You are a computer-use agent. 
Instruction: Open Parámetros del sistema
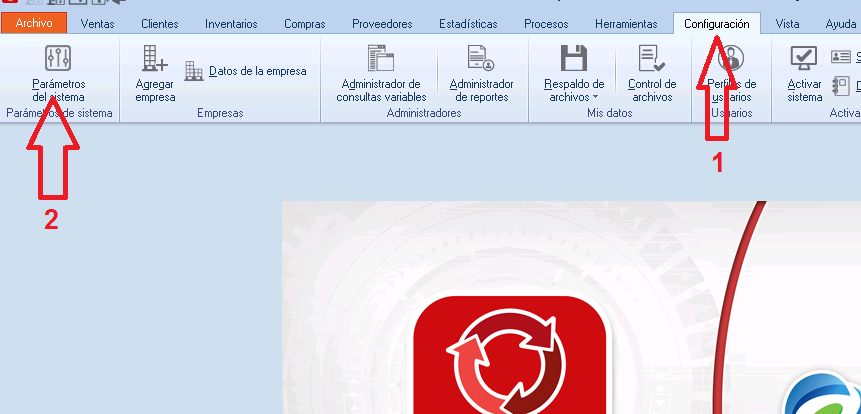point(58,74)
